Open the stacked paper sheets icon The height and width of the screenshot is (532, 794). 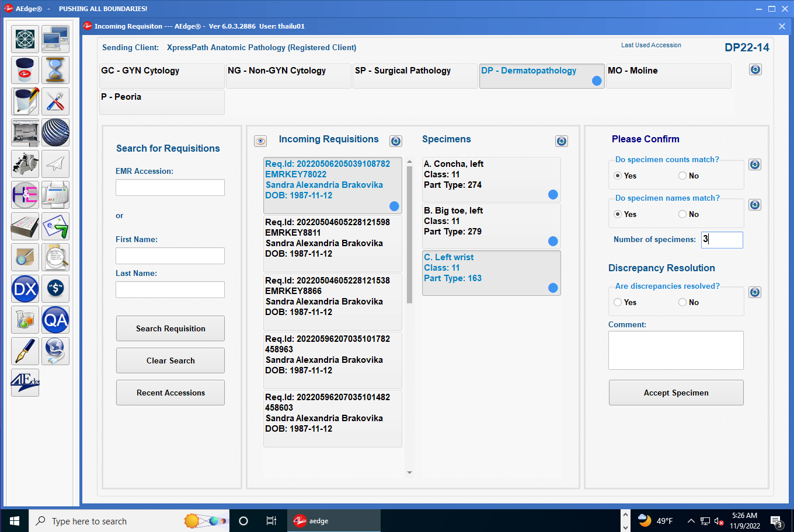point(25,226)
